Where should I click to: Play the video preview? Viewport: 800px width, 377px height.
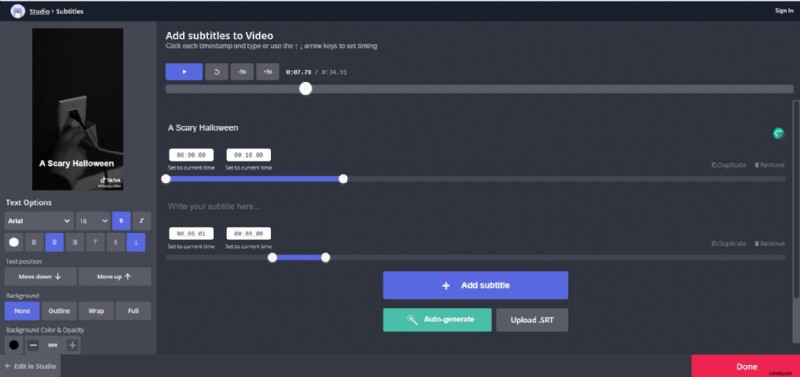[184, 72]
